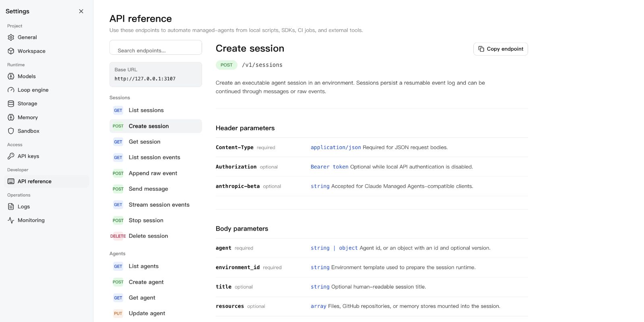Open the Delete session endpoint
Screen dimensions: 644x322
click(x=156, y=236)
